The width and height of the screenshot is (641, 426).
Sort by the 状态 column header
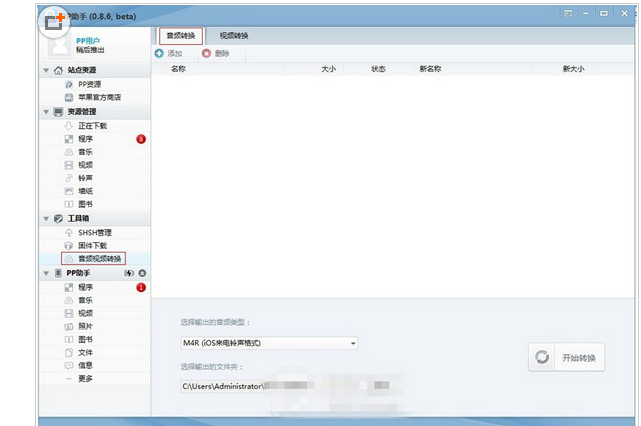tap(378, 69)
